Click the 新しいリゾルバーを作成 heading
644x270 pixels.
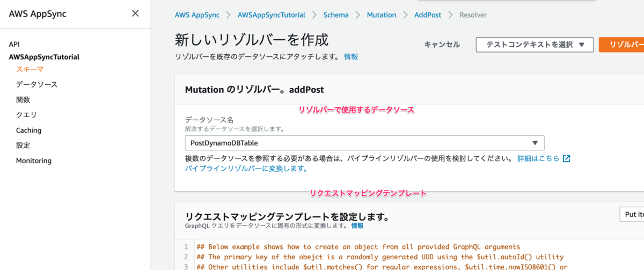tap(252, 40)
